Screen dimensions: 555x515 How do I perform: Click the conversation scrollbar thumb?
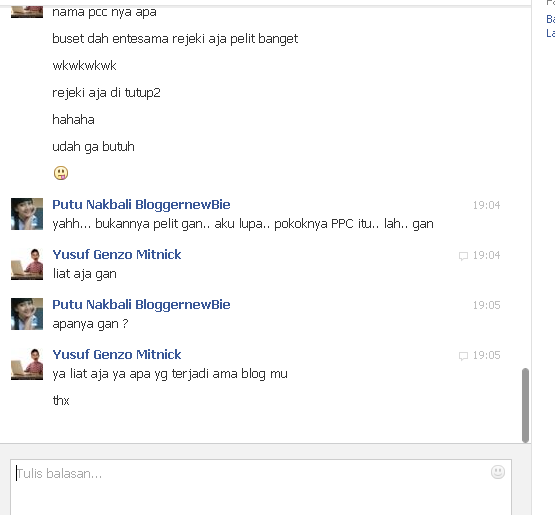pos(525,405)
